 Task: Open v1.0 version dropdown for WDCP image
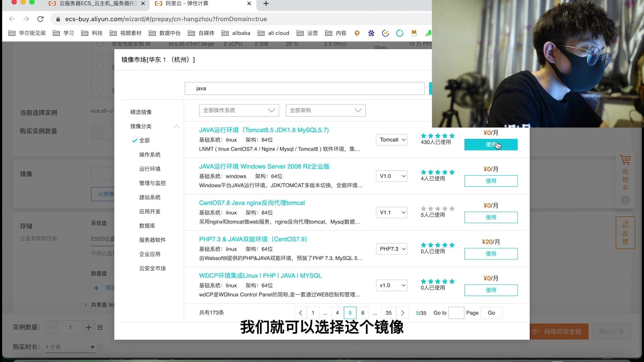391,285
